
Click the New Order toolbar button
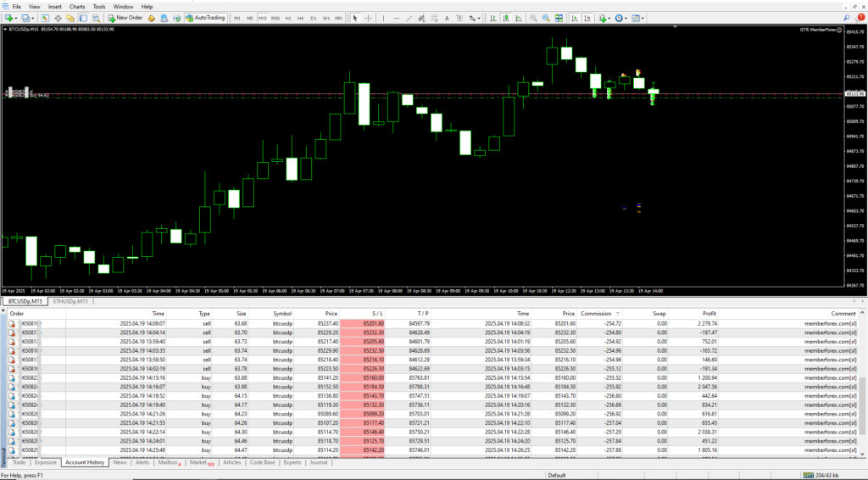click(x=125, y=17)
